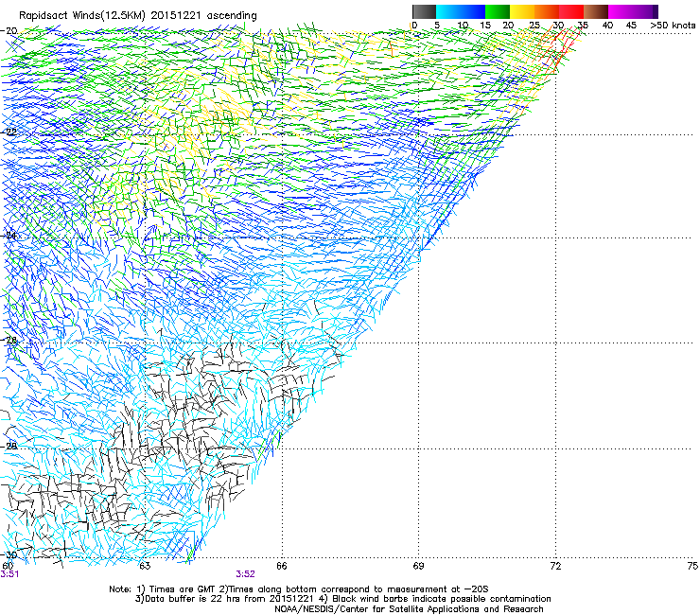
Task: Select the '40' legend speed label
Action: [x=607, y=26]
